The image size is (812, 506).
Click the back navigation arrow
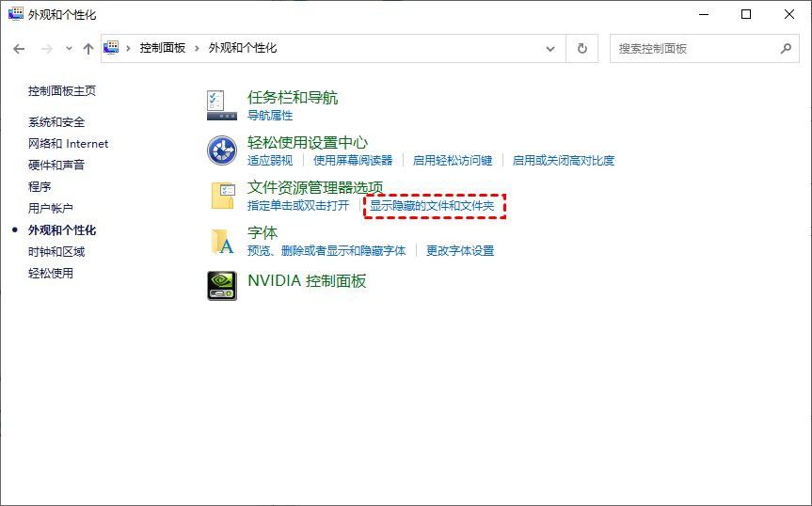(20, 48)
